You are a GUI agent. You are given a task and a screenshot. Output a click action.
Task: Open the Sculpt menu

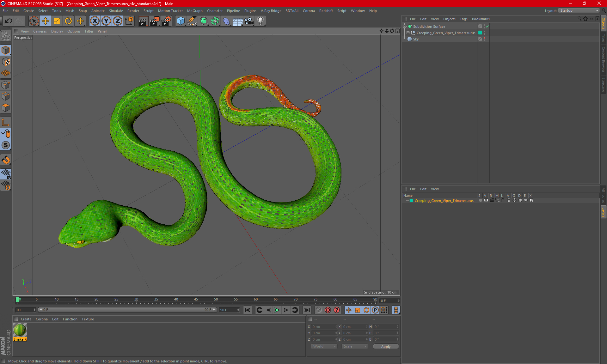pos(148,11)
